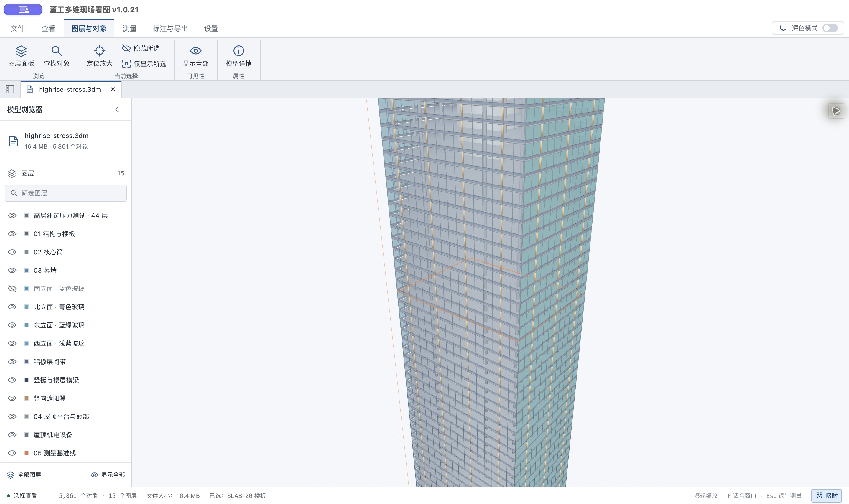Switch to the 文件 tab
Viewport: 849px width, 504px height.
coord(18,29)
